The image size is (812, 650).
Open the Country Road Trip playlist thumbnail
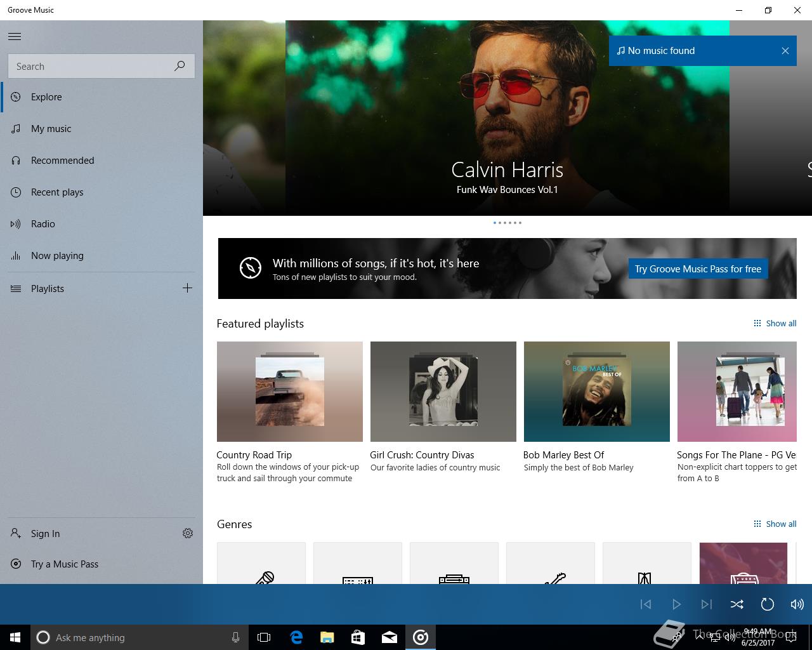290,392
